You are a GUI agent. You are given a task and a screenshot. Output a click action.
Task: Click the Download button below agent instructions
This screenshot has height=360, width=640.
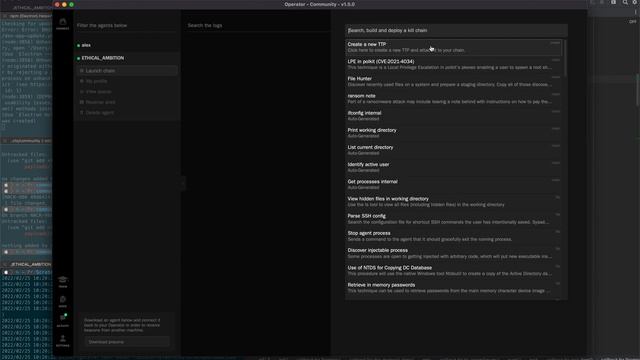coord(127,342)
